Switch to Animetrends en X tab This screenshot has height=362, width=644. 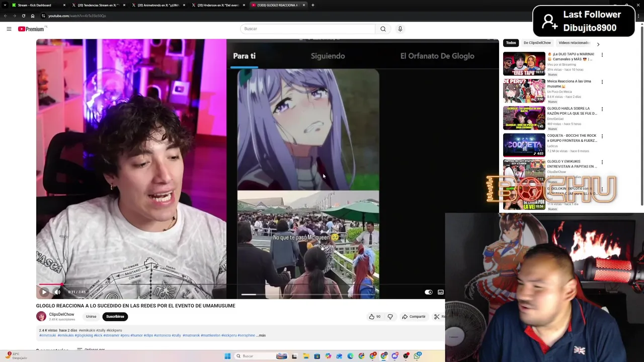pos(158,5)
